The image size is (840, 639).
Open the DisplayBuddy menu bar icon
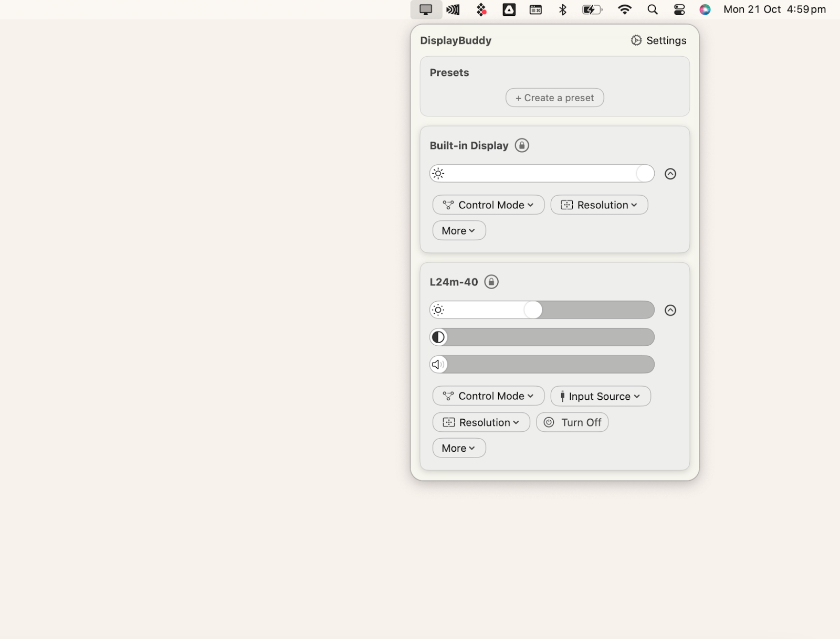point(426,9)
